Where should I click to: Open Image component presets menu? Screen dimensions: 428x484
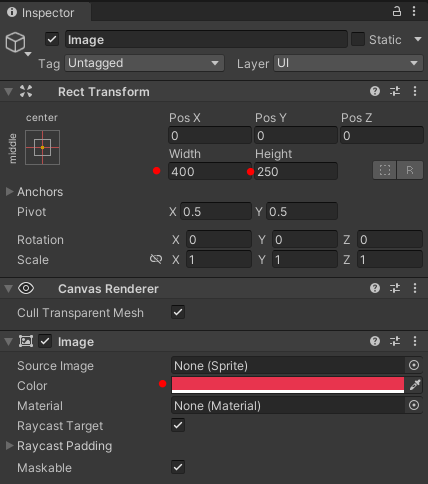(395, 341)
